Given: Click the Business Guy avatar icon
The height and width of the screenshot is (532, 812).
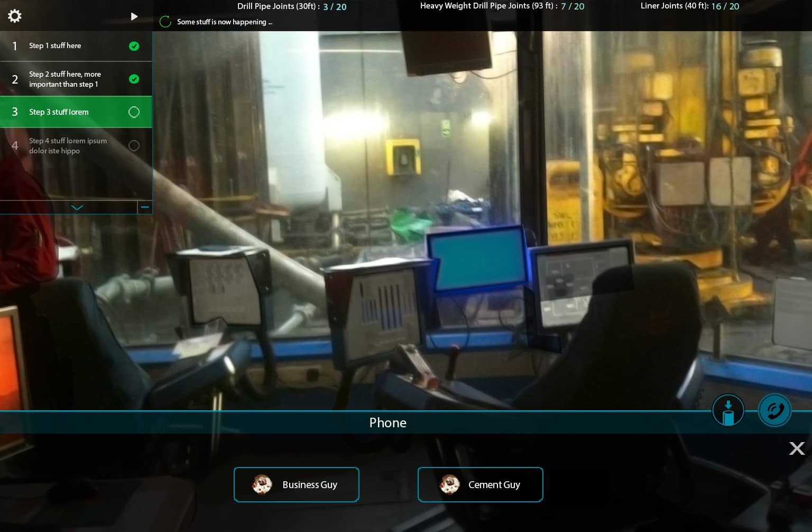Looking at the screenshot, I should 262,484.
